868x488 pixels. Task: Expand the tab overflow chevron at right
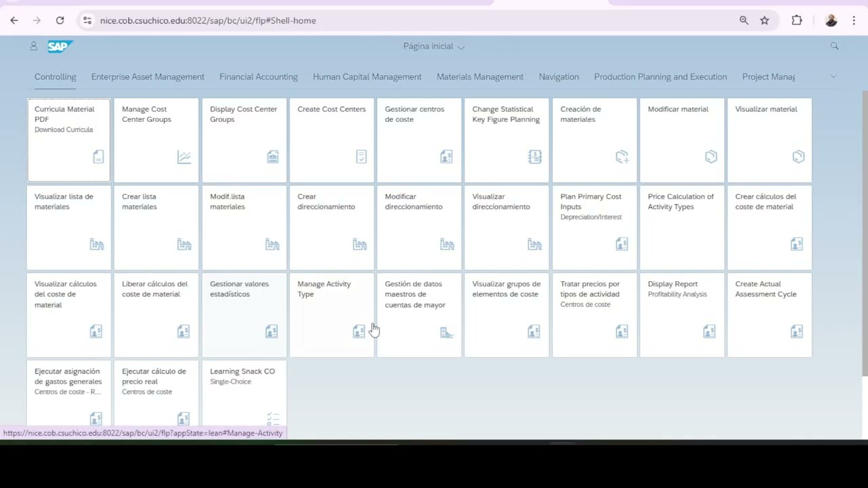pos(833,77)
